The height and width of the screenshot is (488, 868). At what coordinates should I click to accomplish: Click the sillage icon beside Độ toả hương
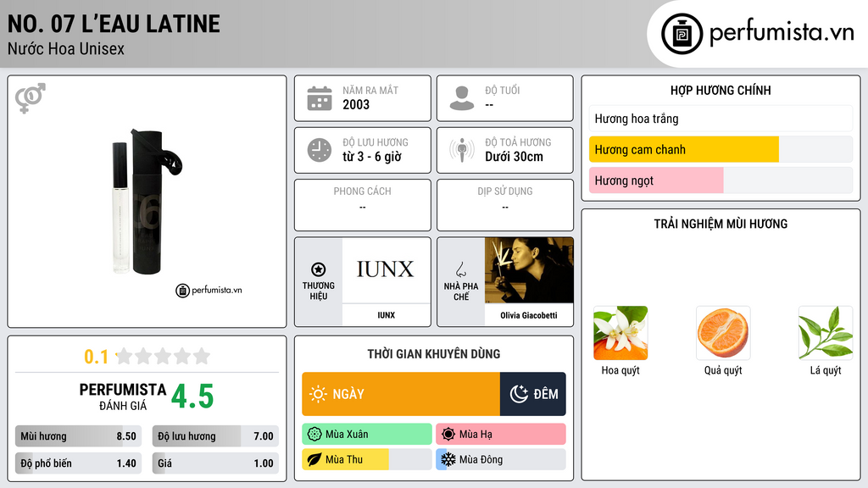click(x=462, y=150)
